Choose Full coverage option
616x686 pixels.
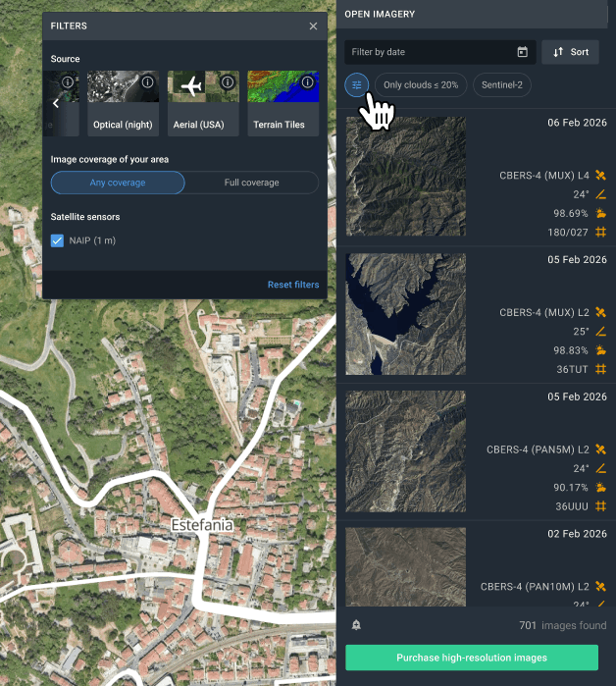(252, 183)
